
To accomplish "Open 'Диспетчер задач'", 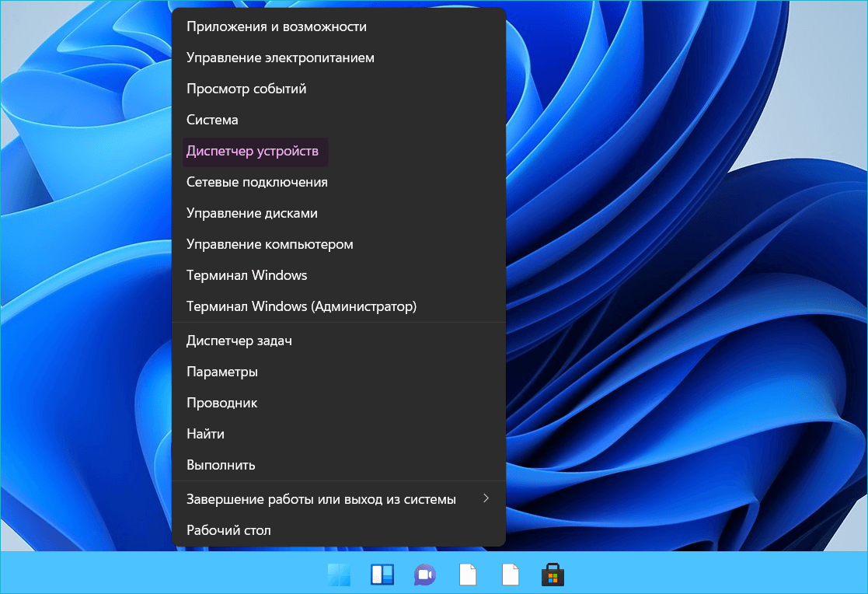I will pos(239,341).
